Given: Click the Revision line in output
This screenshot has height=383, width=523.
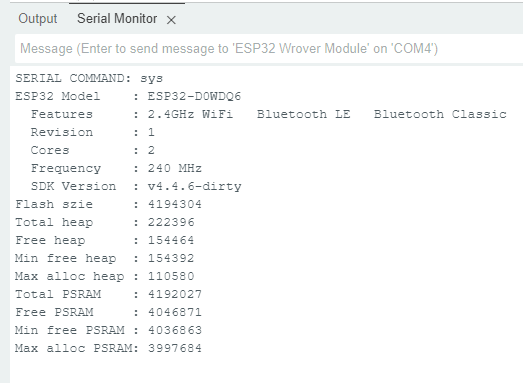Looking at the screenshot, I should 93,132.
